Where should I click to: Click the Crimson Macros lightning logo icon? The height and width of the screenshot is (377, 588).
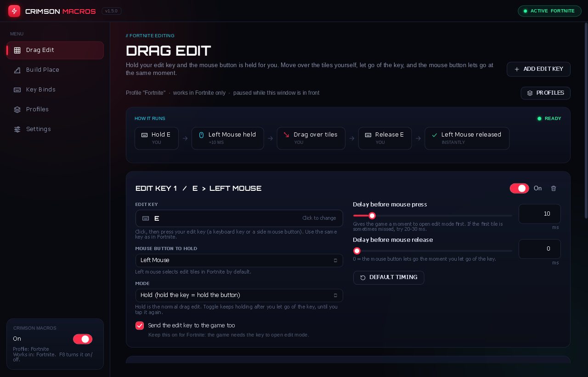pos(14,11)
